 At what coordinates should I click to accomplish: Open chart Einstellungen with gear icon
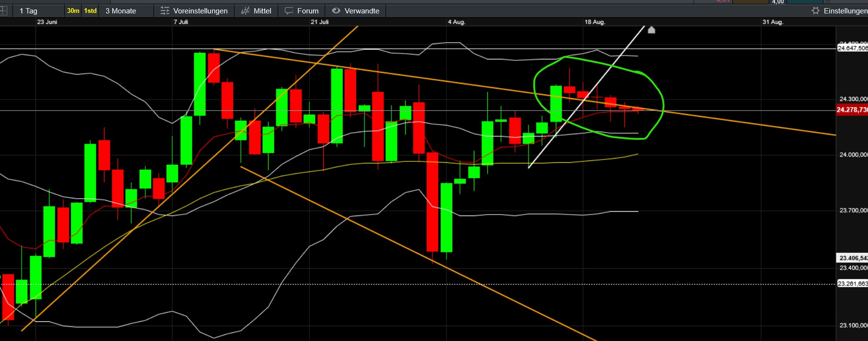[839, 11]
